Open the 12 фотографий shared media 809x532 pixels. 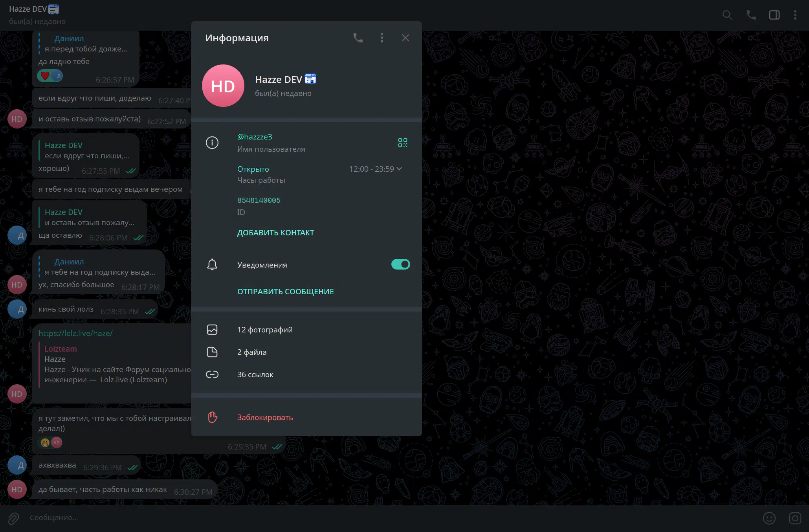pos(264,330)
